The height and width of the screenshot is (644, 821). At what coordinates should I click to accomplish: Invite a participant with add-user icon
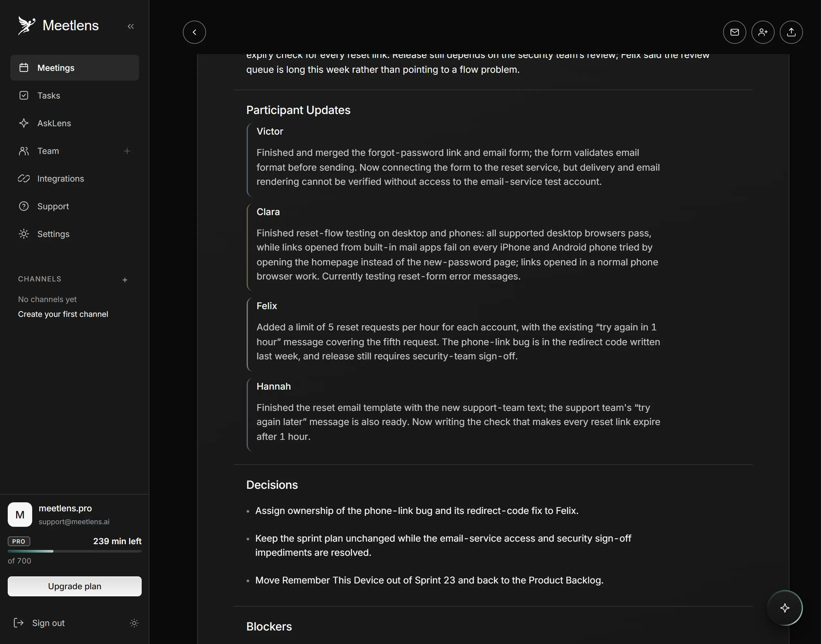763,32
